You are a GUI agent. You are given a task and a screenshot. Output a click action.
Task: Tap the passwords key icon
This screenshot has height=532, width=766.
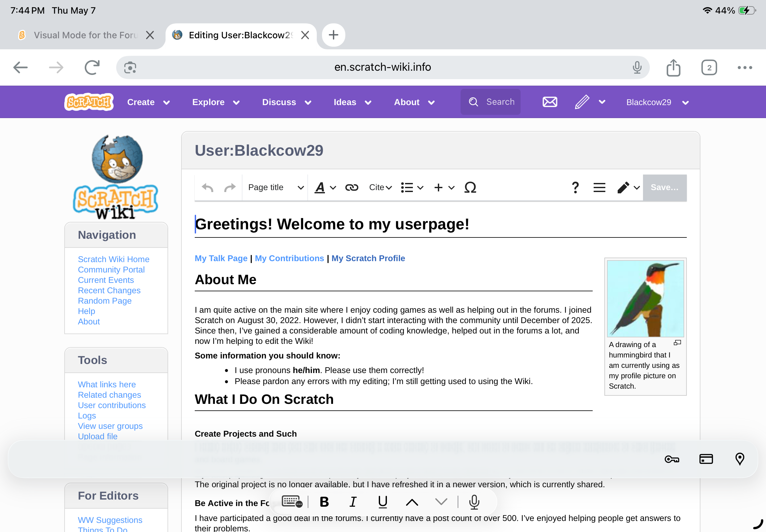click(x=672, y=459)
